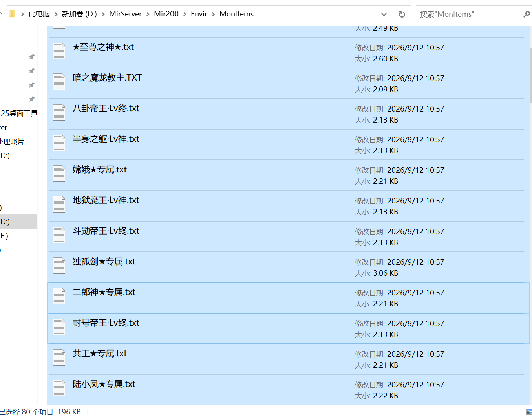Switch to details view in status bar
Screen dimensions: 532x418
click(x=517, y=411)
